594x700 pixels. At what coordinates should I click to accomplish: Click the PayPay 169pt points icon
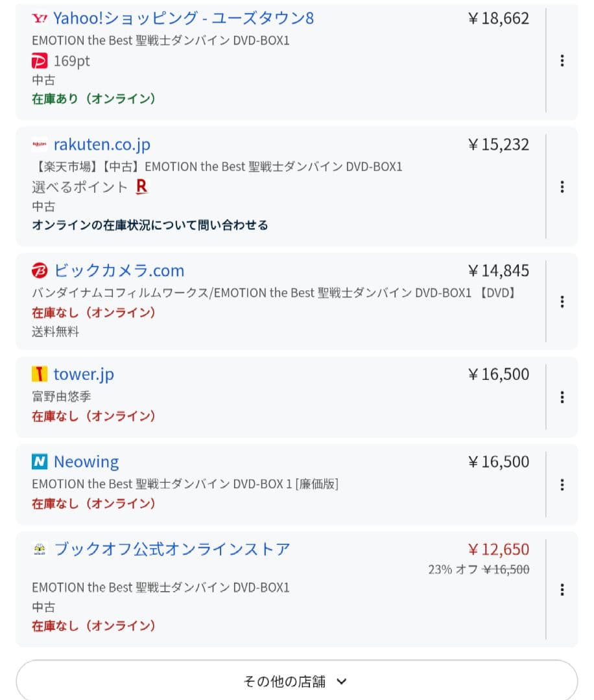[40, 61]
